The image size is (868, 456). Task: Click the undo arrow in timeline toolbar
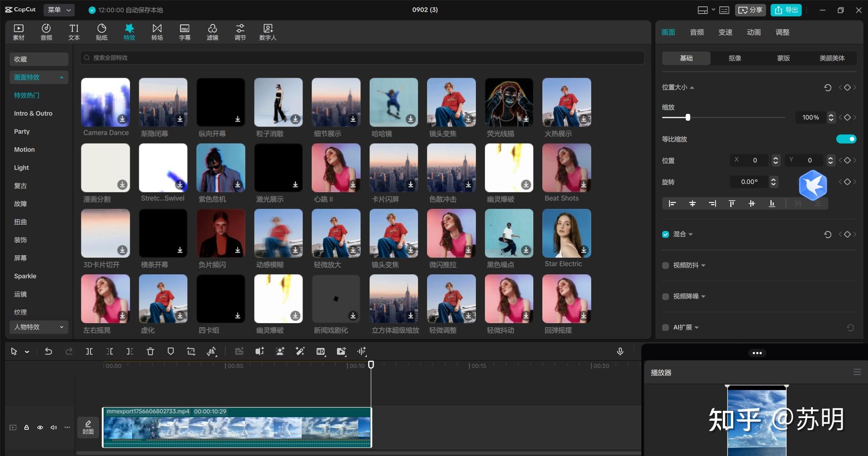48,352
